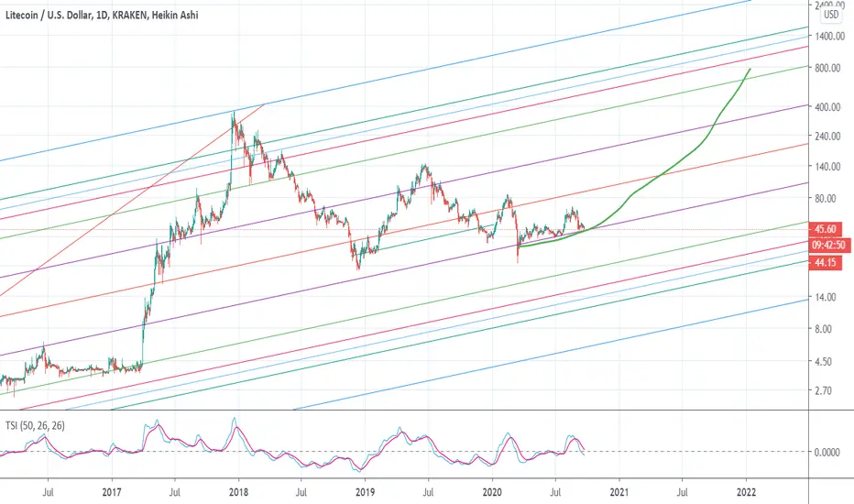Click the 2020 time axis label
The image size is (854, 504).
(492, 493)
